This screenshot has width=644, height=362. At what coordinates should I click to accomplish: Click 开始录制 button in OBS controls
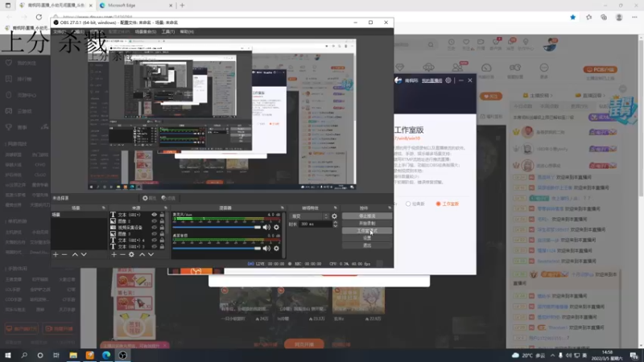click(x=367, y=224)
